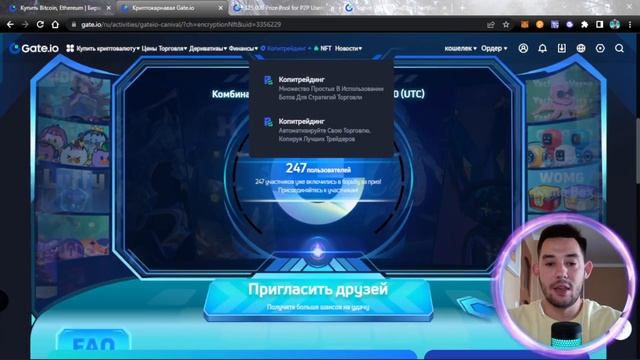The width and height of the screenshot is (640, 360).
Task: Open the Цены link in the navigation
Action: click(149, 49)
